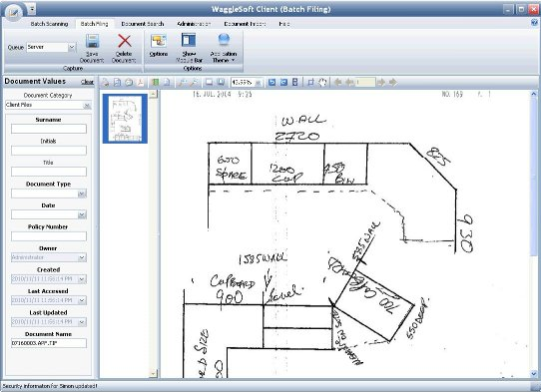Click the Save Document floppy disk icon
The image size is (541, 392).
[92, 41]
